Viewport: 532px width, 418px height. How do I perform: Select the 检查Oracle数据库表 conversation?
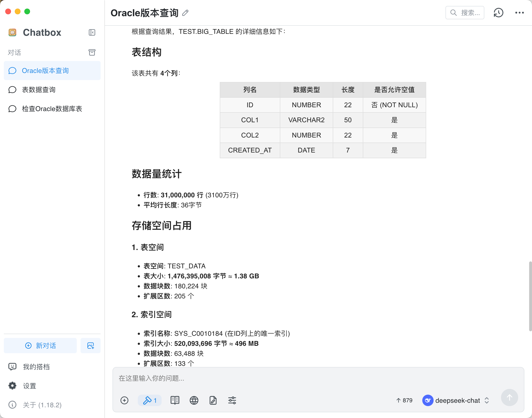click(52, 109)
